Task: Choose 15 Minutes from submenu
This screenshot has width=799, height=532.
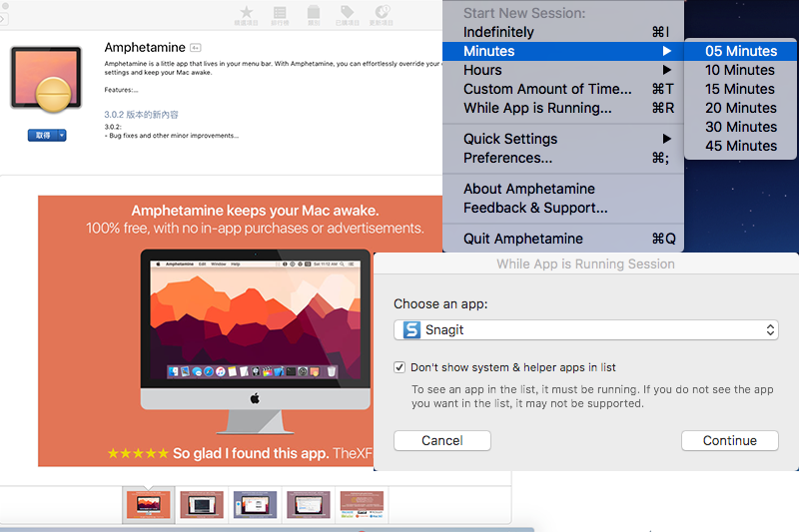Action: pyautogui.click(x=740, y=89)
